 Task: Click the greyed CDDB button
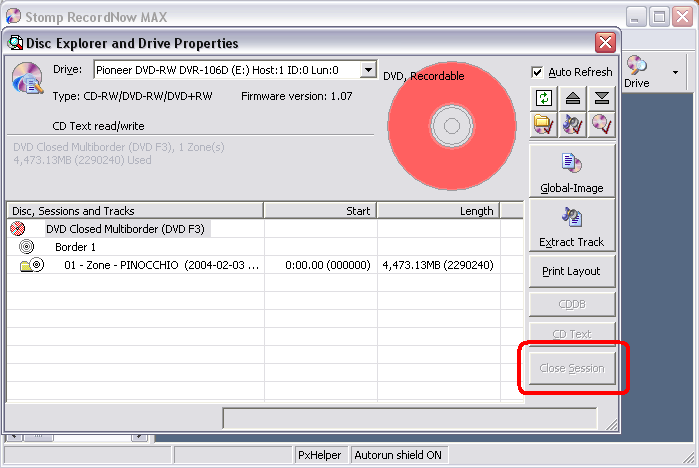click(x=572, y=304)
